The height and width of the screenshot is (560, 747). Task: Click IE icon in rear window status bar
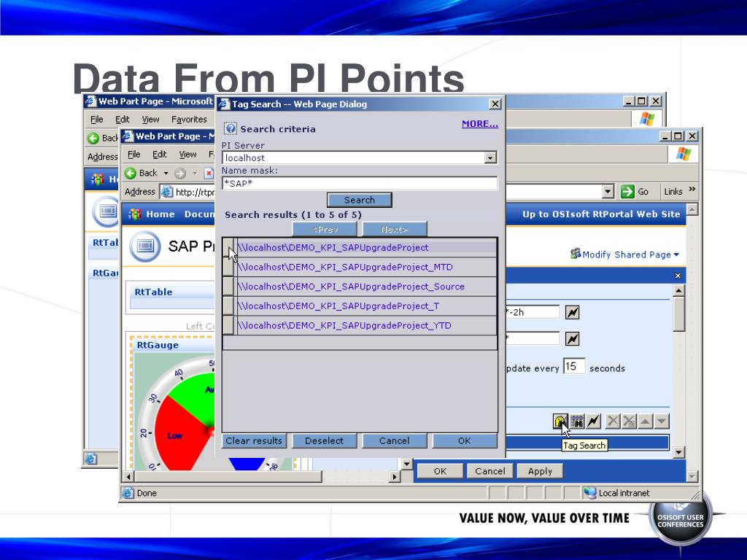coord(90,459)
